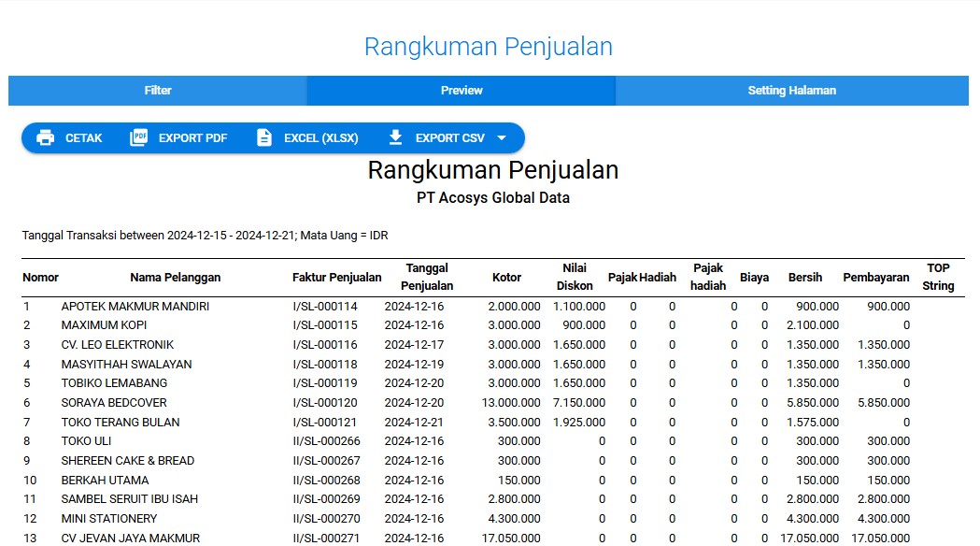This screenshot has height=546, width=980.
Task: Click the Pembayaran column header
Action: tap(875, 278)
